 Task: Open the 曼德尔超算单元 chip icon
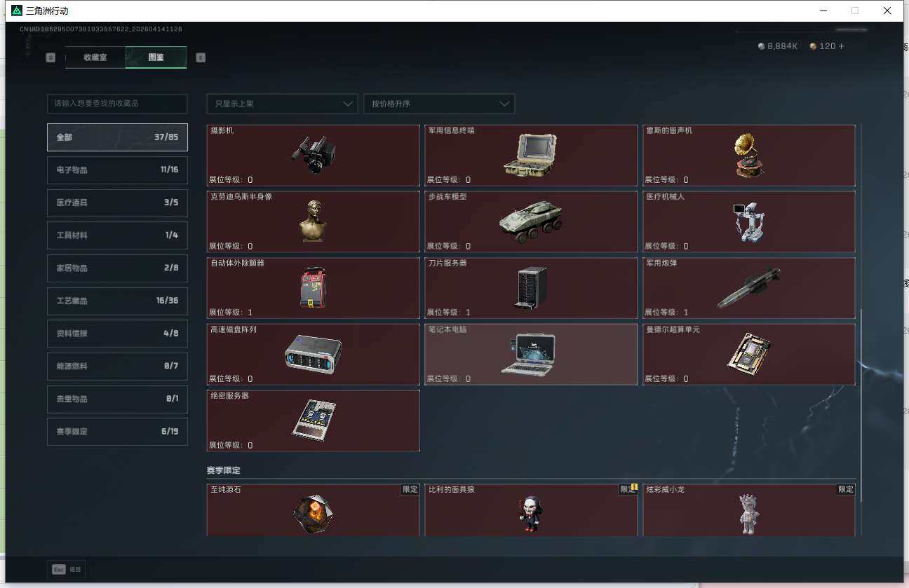click(x=748, y=354)
